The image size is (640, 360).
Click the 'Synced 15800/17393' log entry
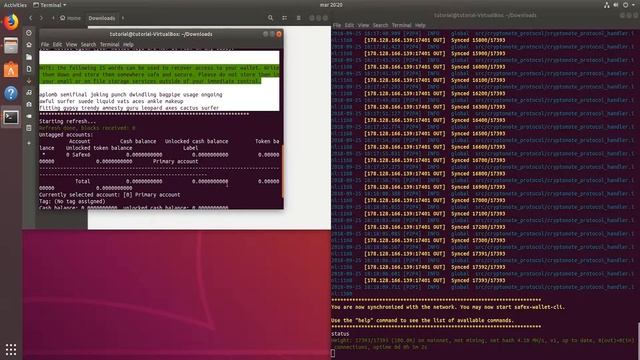[478, 40]
